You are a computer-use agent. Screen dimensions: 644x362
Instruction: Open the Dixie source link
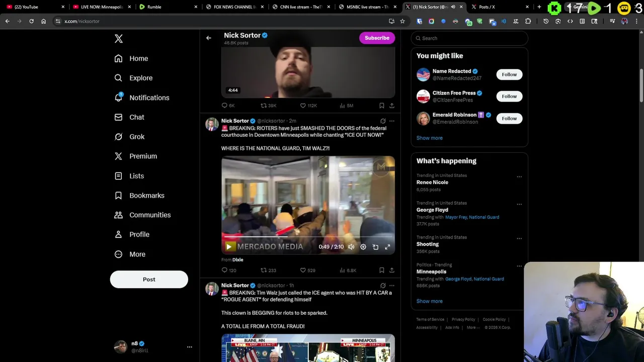coord(238,260)
